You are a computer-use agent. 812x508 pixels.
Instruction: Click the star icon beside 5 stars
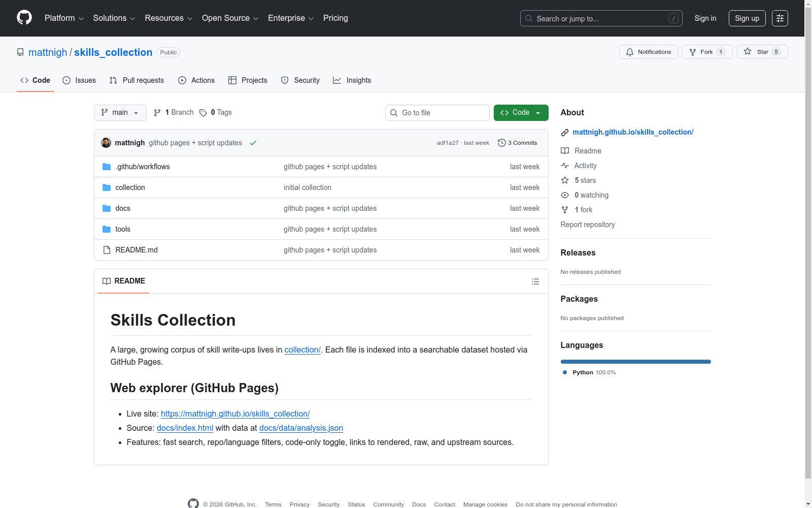click(x=565, y=180)
